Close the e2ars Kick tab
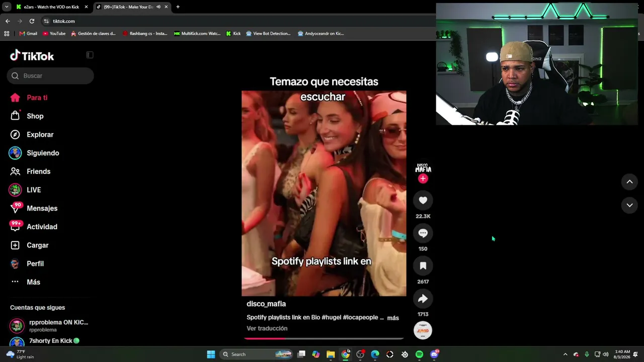This screenshot has width=644, height=362. [86, 7]
